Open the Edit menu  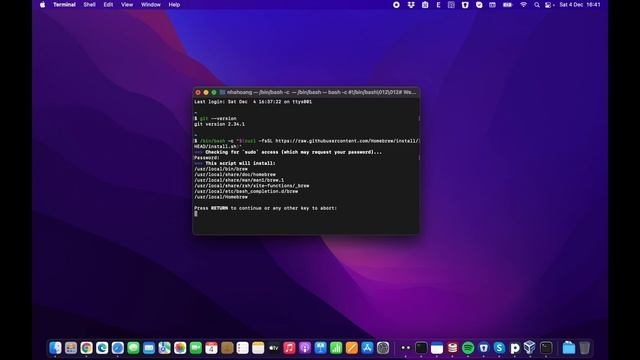(x=108, y=5)
